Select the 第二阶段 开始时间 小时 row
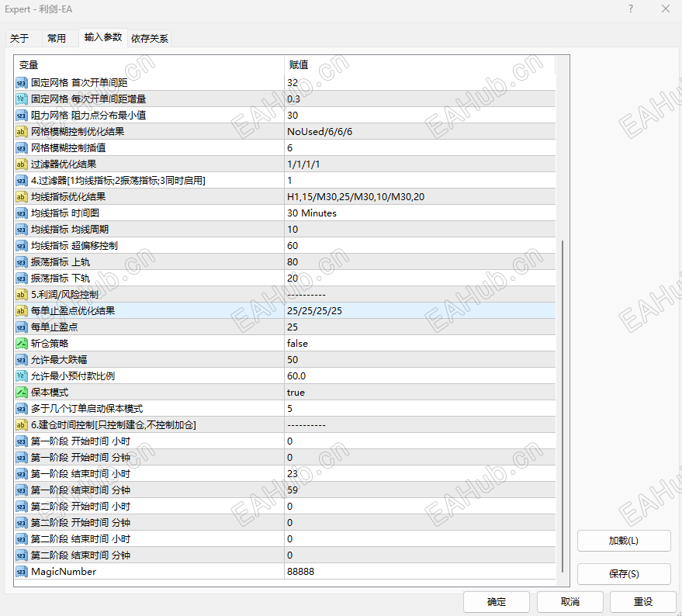The height and width of the screenshot is (616, 682). 285,507
